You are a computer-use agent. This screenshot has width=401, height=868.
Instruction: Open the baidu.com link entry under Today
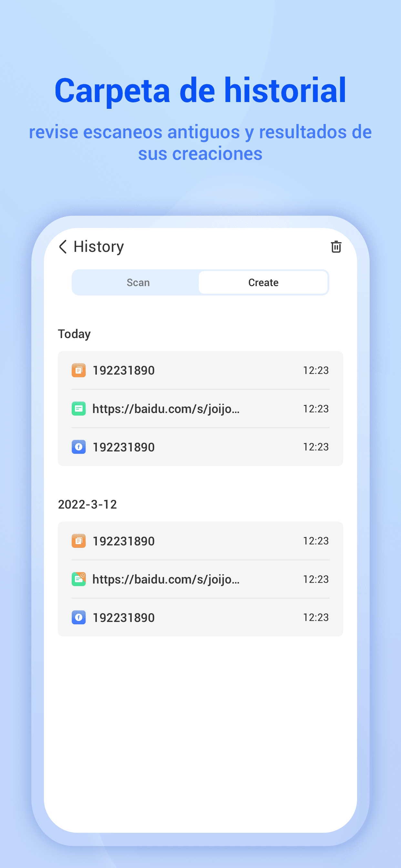tap(200, 409)
